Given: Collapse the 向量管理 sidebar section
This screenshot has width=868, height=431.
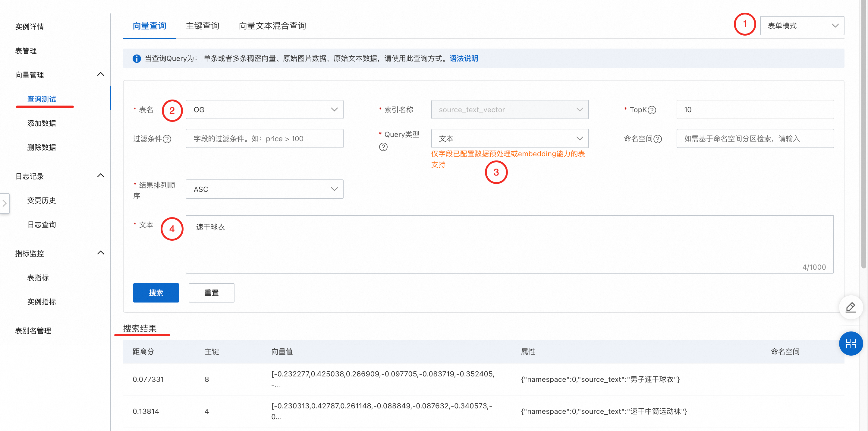Looking at the screenshot, I should [100, 74].
